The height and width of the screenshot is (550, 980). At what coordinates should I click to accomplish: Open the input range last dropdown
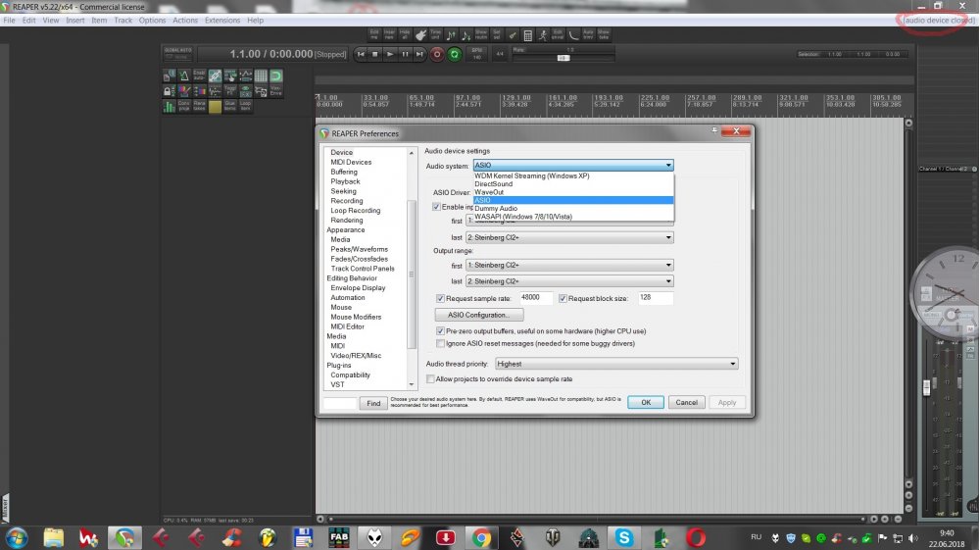tap(569, 237)
